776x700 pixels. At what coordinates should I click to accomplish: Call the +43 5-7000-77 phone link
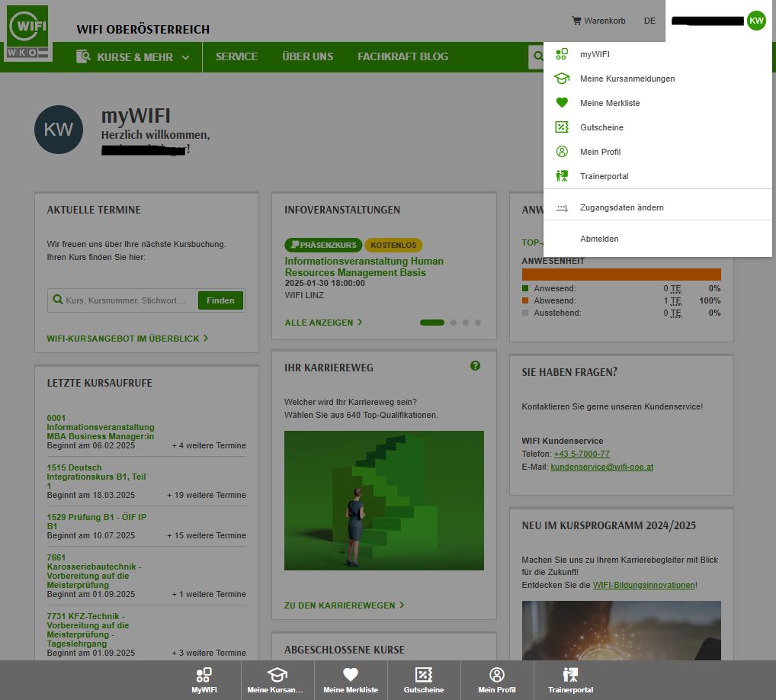pyautogui.click(x=582, y=454)
